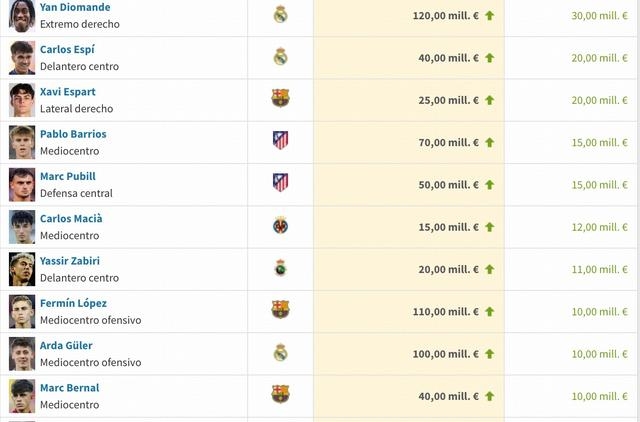
Task: Click Barcelona crest next to Fermín López
Action: click(x=280, y=309)
